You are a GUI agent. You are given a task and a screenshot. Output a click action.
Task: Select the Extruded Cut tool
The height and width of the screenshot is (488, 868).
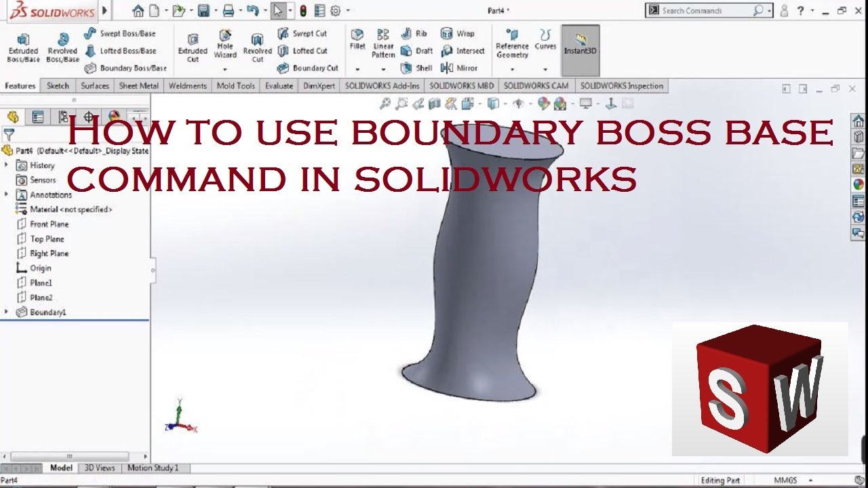(193, 47)
